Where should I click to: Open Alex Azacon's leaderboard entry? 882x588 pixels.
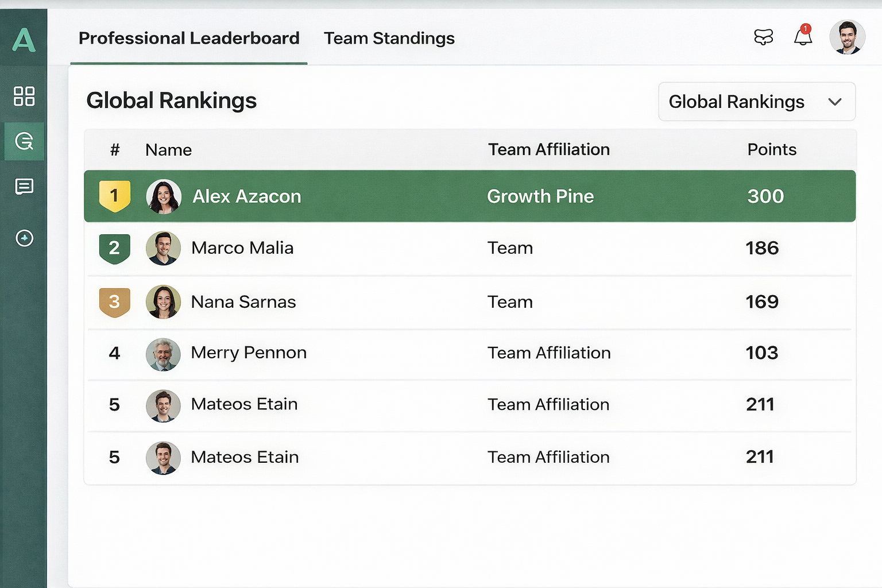246,196
